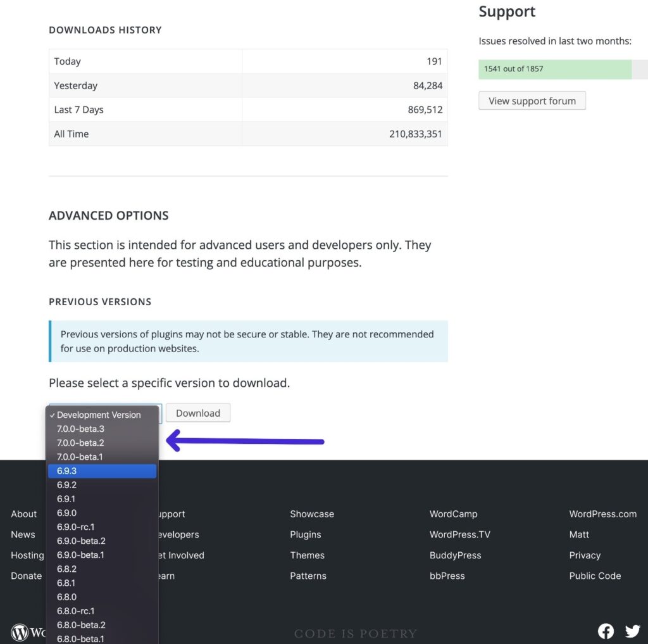This screenshot has height=644, width=648.
Task: Click the Privacy link in footer
Action: pyautogui.click(x=584, y=555)
